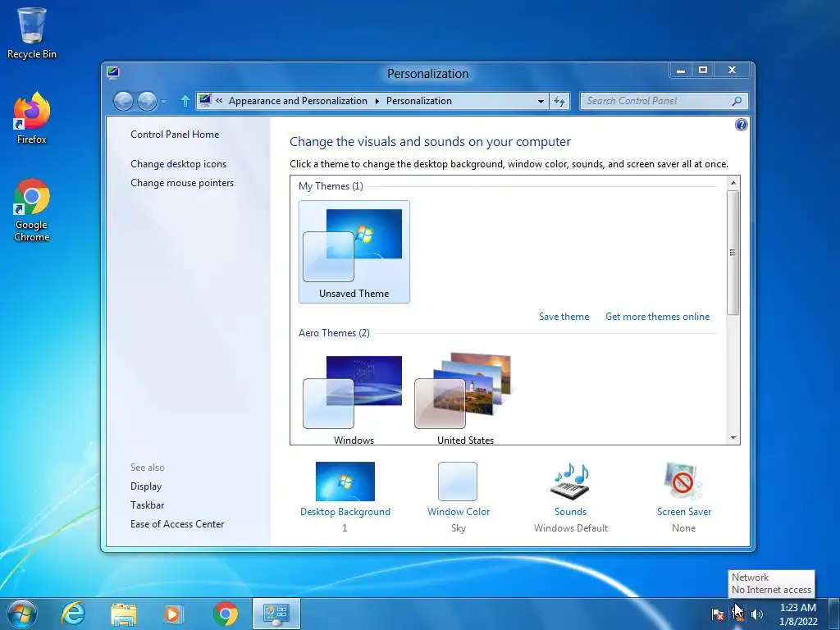Open the recent pages dropdown arrow
This screenshot has height=630, width=840.
(x=164, y=101)
